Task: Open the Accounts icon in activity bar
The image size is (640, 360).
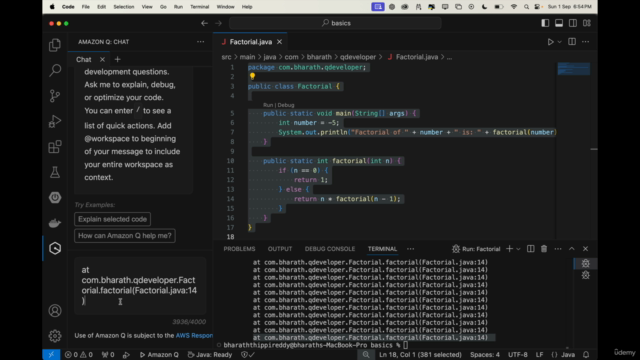Action: click(x=55, y=311)
